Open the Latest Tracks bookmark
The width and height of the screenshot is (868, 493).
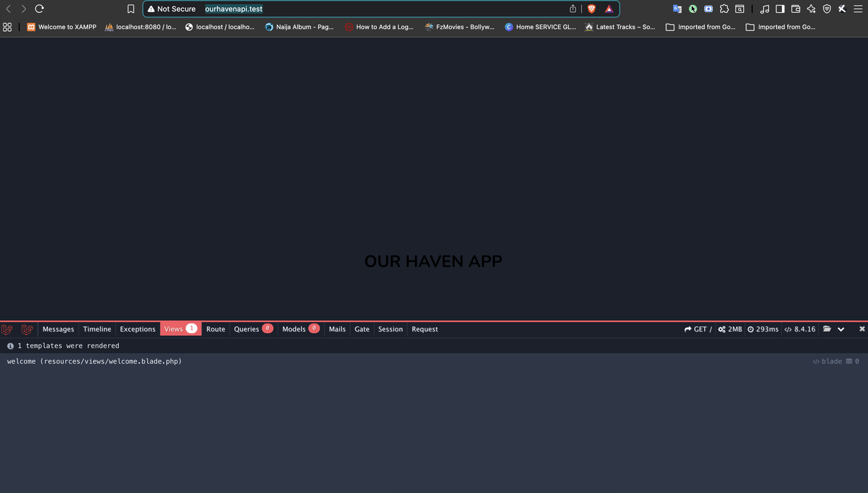tap(620, 27)
